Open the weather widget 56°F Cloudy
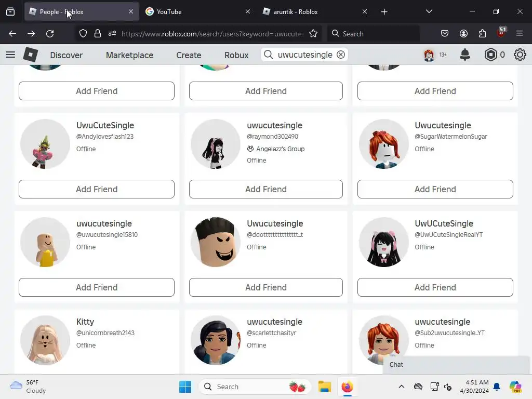This screenshot has width=532, height=399. point(28,387)
